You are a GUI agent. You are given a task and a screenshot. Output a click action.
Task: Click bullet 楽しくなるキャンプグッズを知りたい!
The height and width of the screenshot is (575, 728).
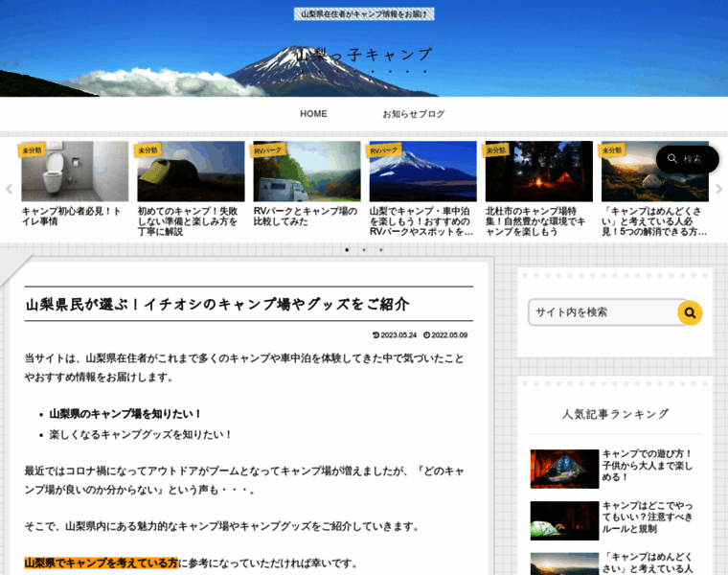(x=140, y=435)
